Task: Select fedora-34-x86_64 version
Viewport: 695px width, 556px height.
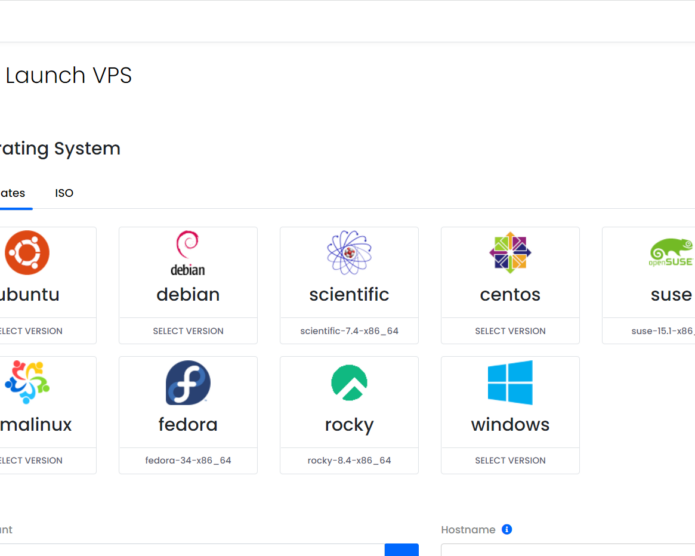Action: 188,461
